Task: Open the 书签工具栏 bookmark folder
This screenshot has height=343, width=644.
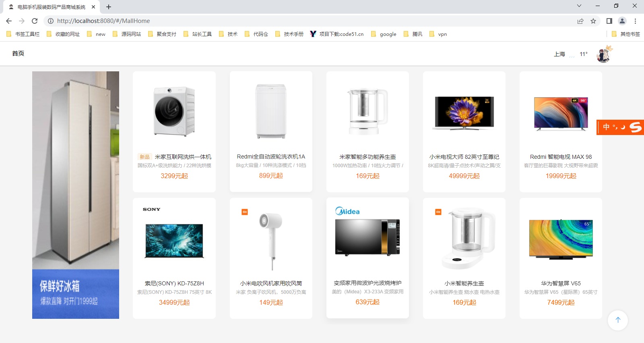Action: click(23, 34)
